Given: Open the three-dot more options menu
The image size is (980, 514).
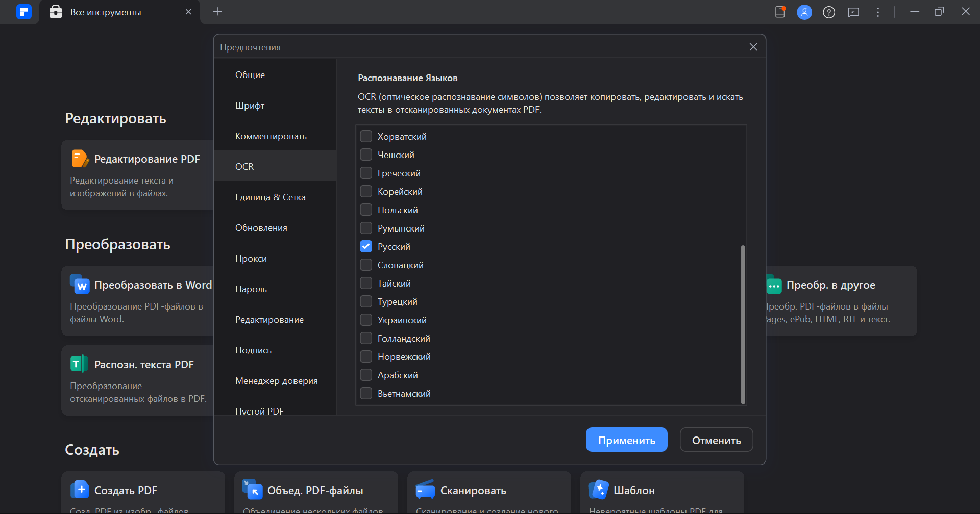Looking at the screenshot, I should (878, 12).
